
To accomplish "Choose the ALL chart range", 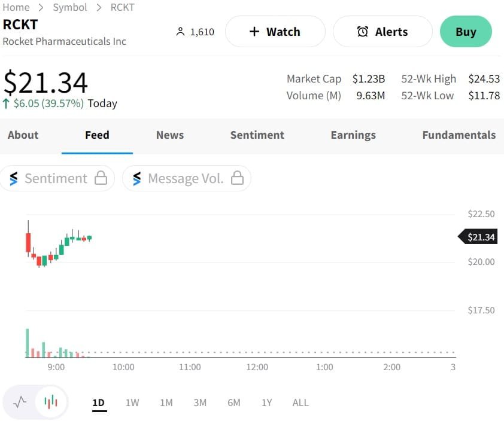I will point(300,402).
